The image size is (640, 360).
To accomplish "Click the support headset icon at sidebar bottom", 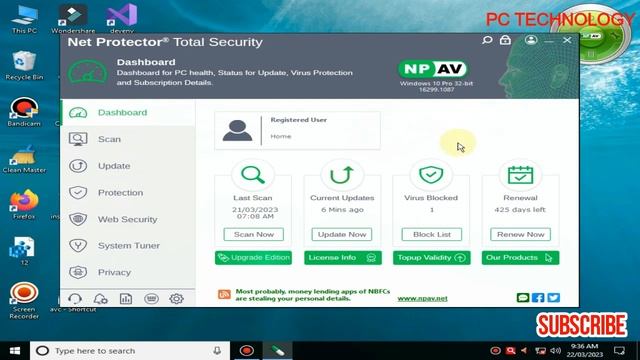I will 75,299.
